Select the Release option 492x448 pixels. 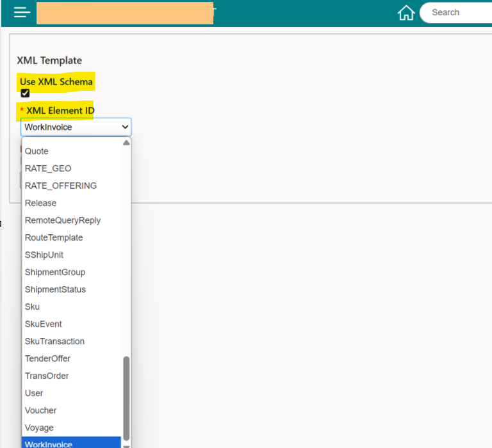pyautogui.click(x=71, y=203)
